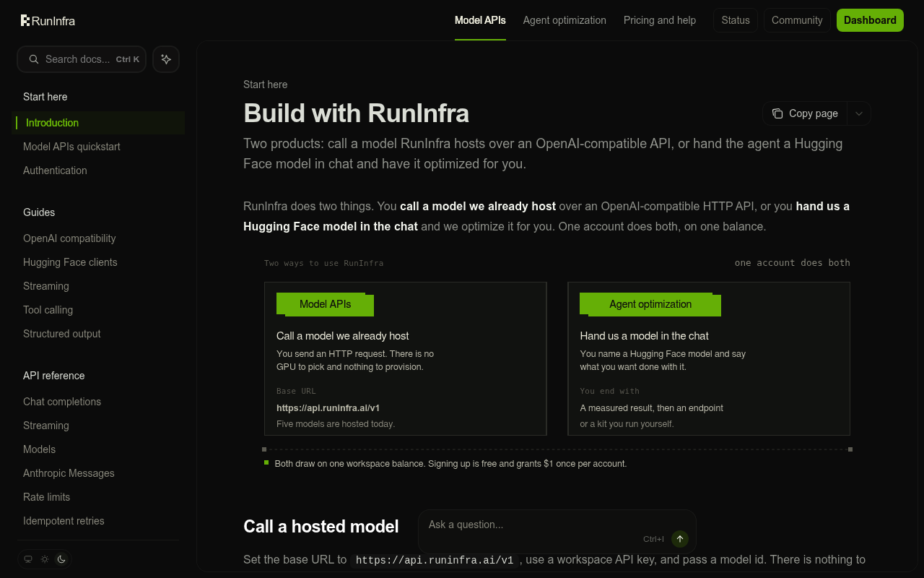Screen dimensions: 924x578
Task: Focus the Search docs field
Action: pyautogui.click(x=82, y=59)
